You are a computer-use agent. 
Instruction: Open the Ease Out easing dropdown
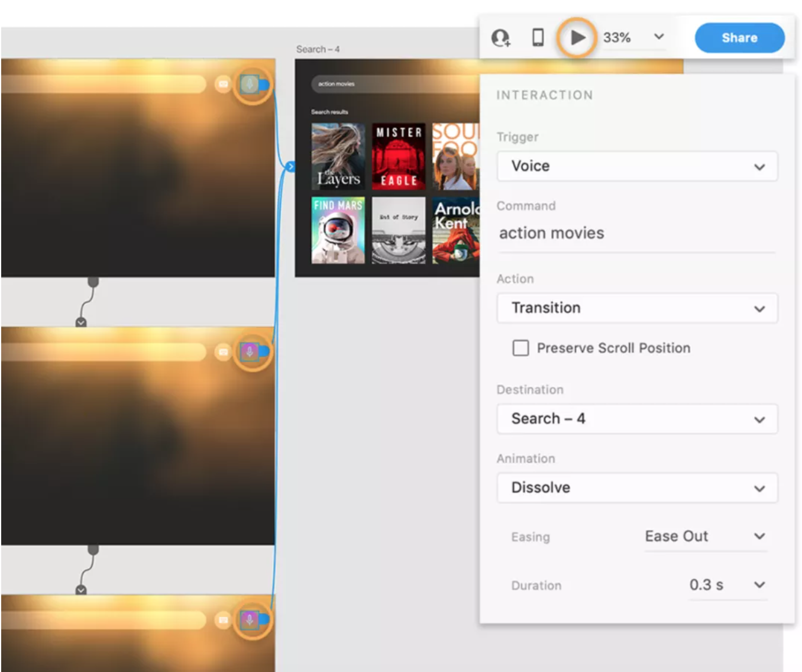(x=706, y=537)
